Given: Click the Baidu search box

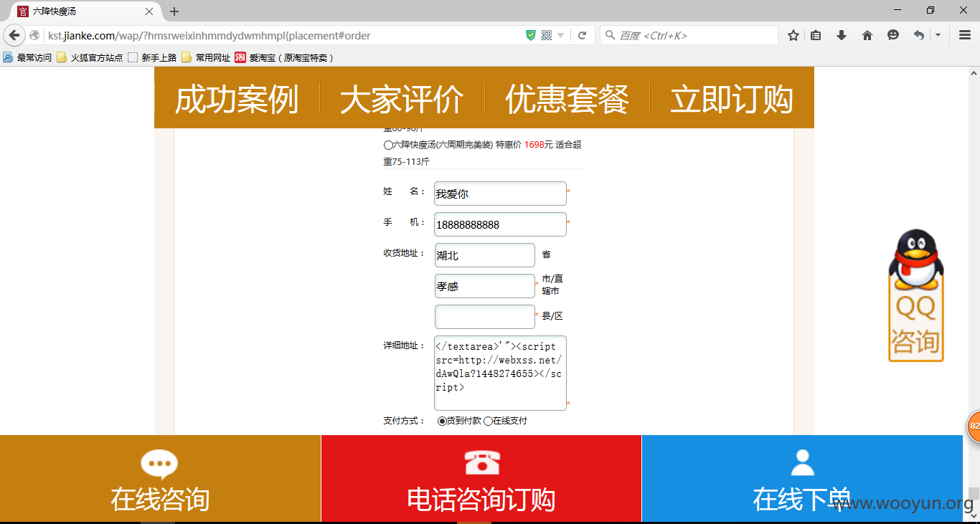Looking at the screenshot, I should (x=689, y=35).
